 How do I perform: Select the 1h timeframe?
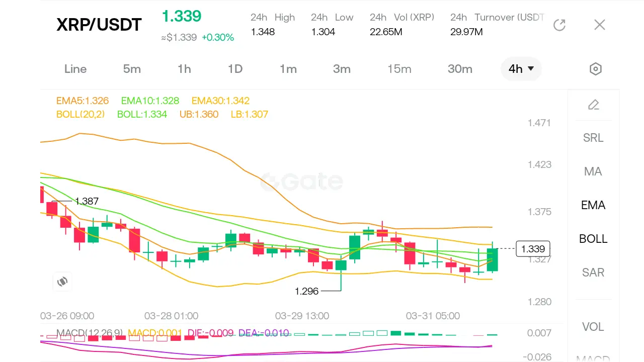[184, 69]
